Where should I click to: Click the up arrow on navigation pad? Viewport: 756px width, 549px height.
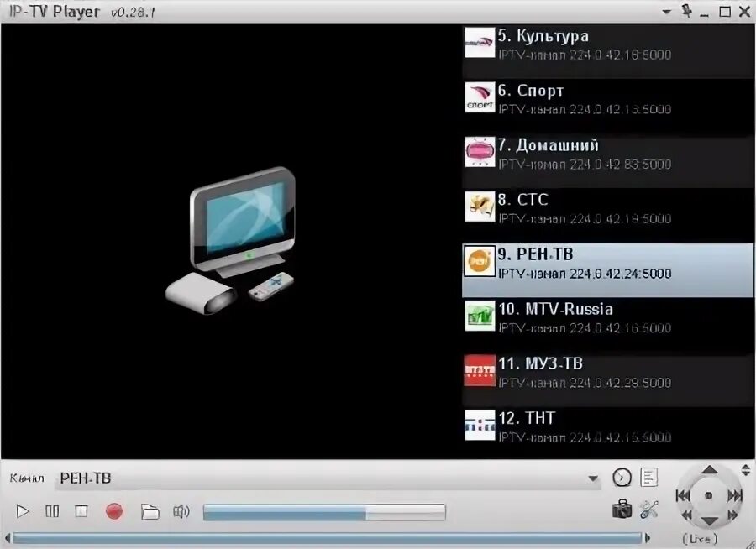(x=709, y=469)
